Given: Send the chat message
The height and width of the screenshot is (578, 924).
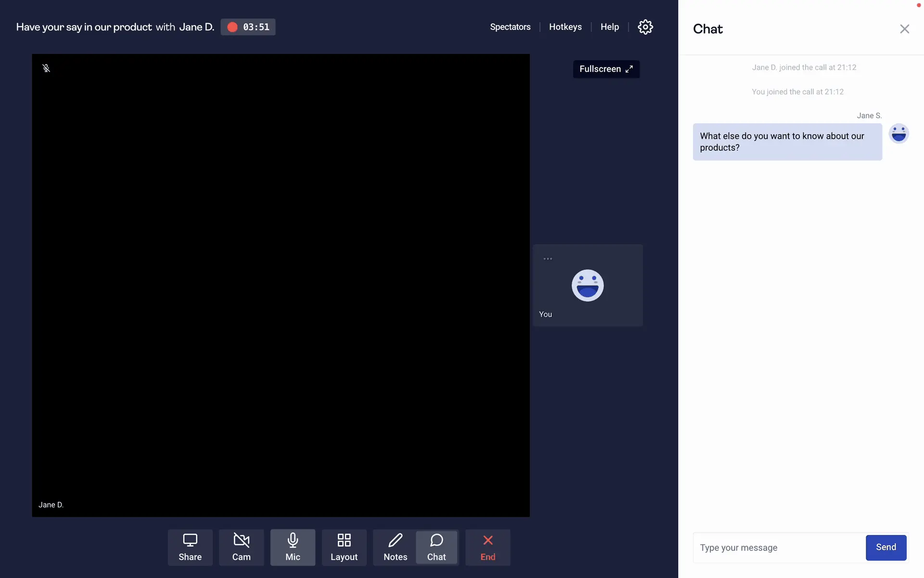Looking at the screenshot, I should pyautogui.click(x=885, y=547).
